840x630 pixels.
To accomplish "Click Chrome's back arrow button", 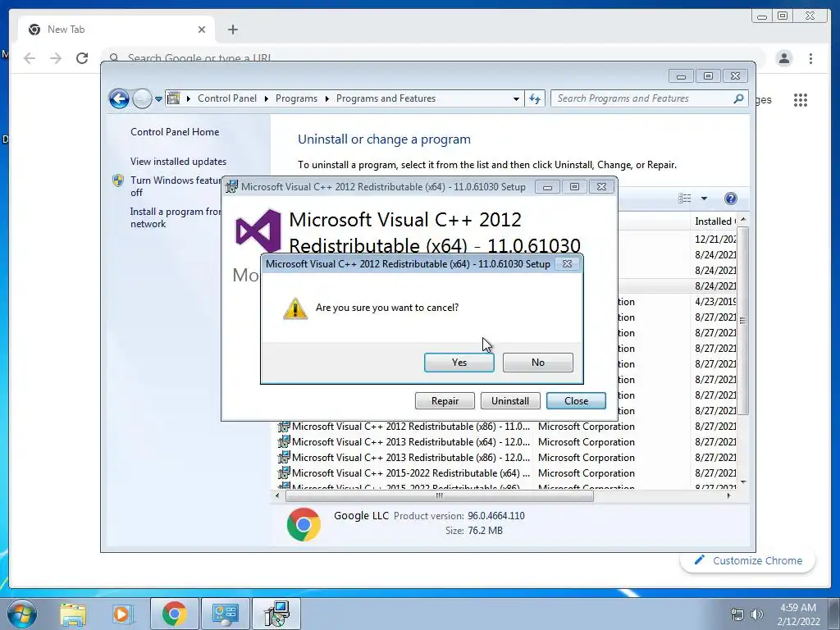I will coord(30,58).
